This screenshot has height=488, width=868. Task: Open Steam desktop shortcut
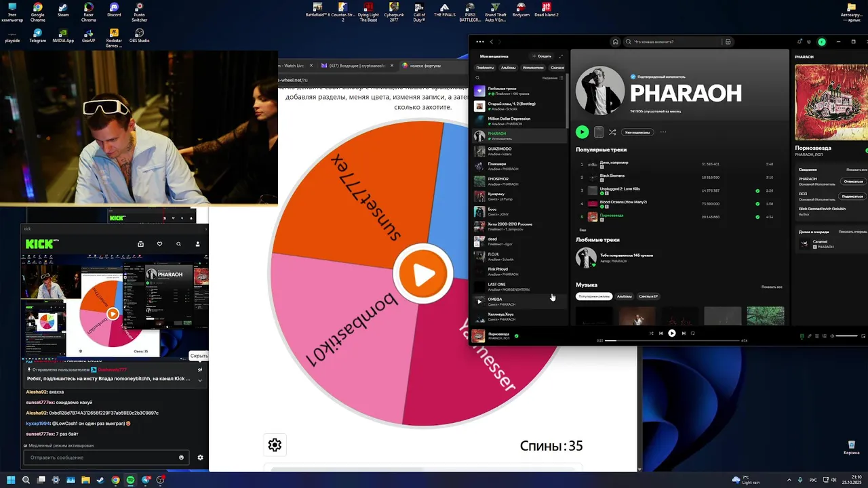(x=63, y=11)
